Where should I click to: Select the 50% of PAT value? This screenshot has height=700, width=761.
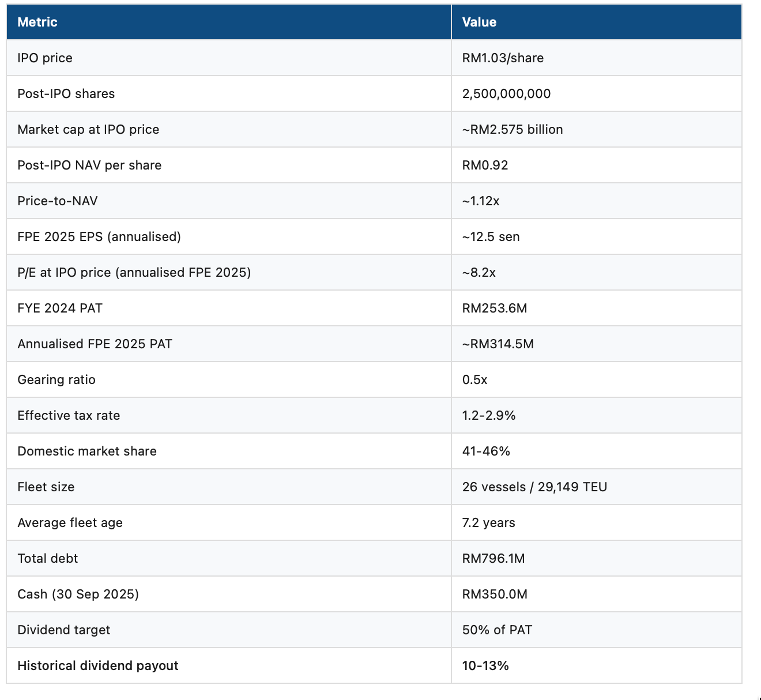[x=497, y=630]
